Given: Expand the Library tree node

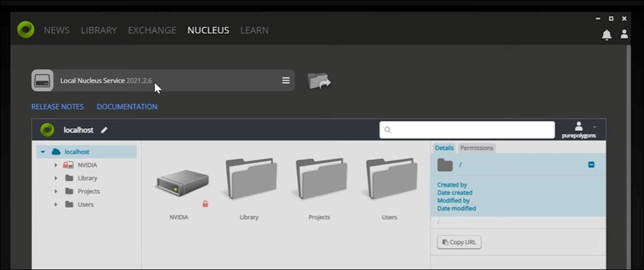Looking at the screenshot, I should tap(56, 178).
